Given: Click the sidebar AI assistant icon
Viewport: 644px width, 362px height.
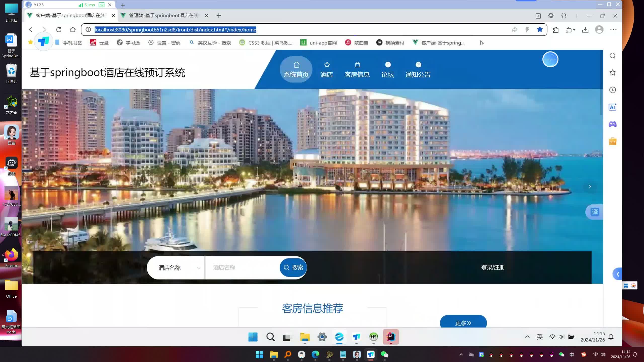Looking at the screenshot, I should (612, 107).
